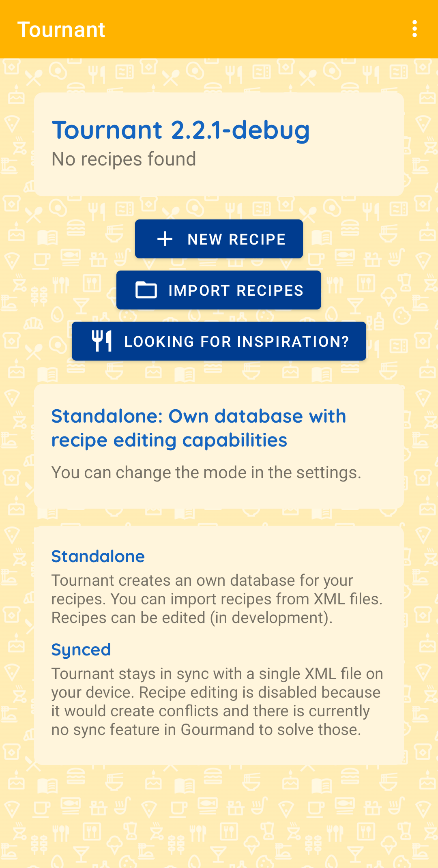Click the IMPORT RECIPES button
This screenshot has width=438, height=868.
[219, 290]
